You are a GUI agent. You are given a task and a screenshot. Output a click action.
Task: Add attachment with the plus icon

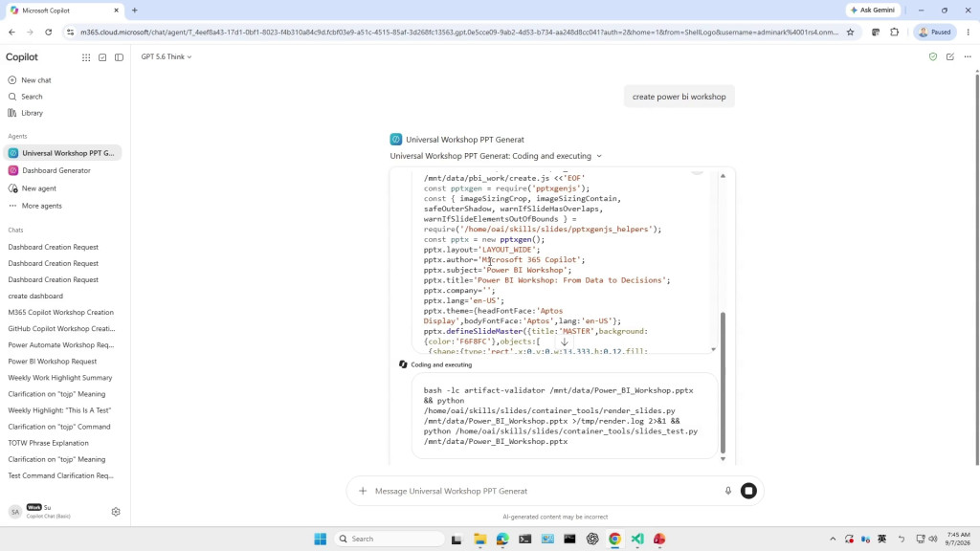pos(363,491)
